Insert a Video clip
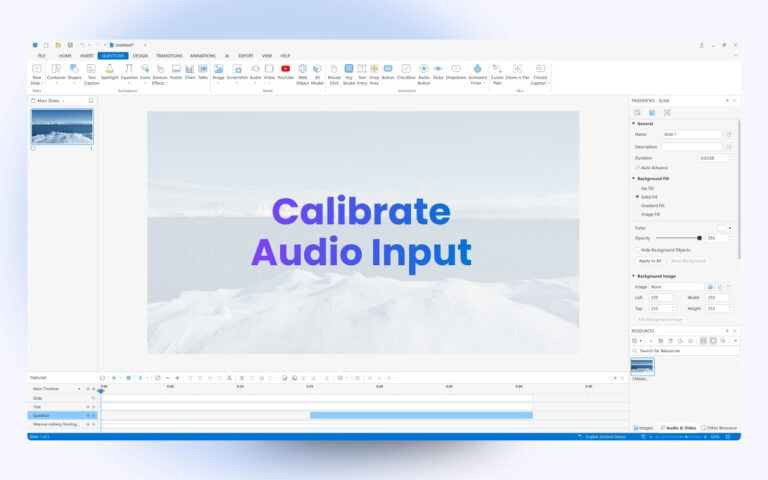This screenshot has height=480, width=768. (269, 72)
